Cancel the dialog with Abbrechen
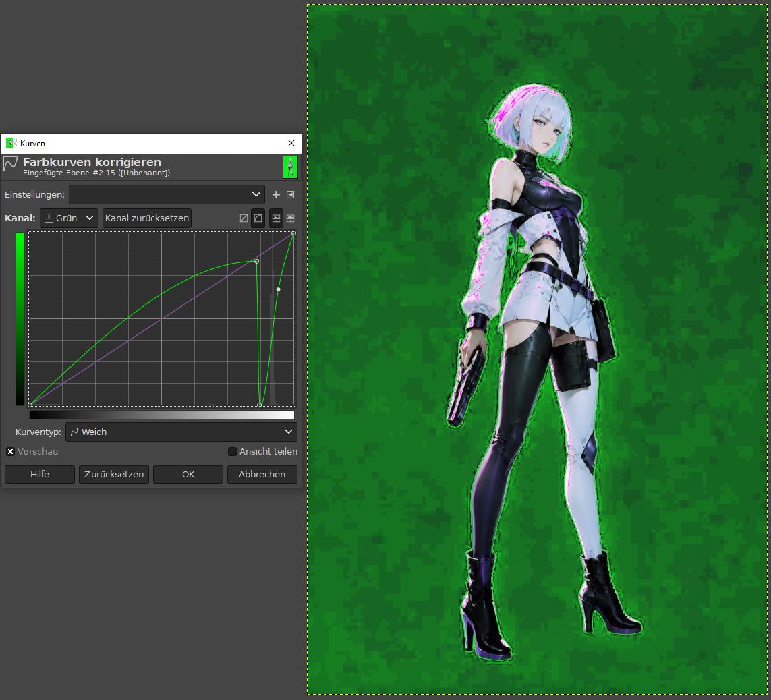This screenshot has width=771, height=700. (x=262, y=474)
